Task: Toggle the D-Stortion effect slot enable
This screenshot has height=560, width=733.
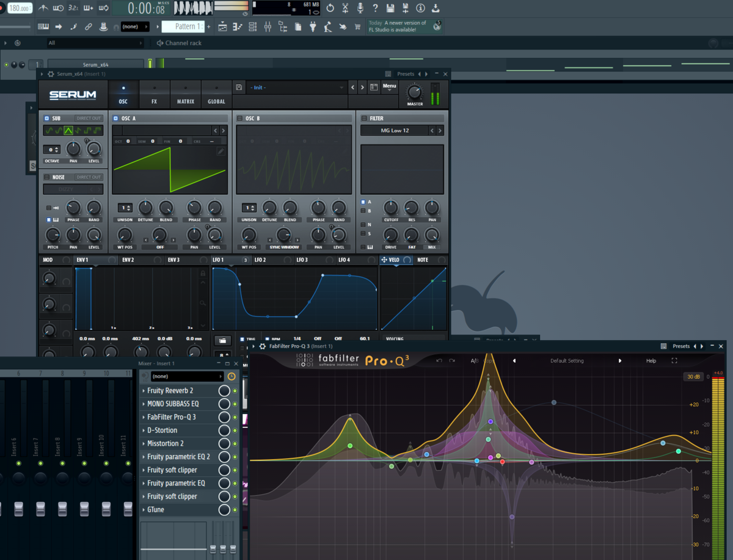Action: point(235,431)
